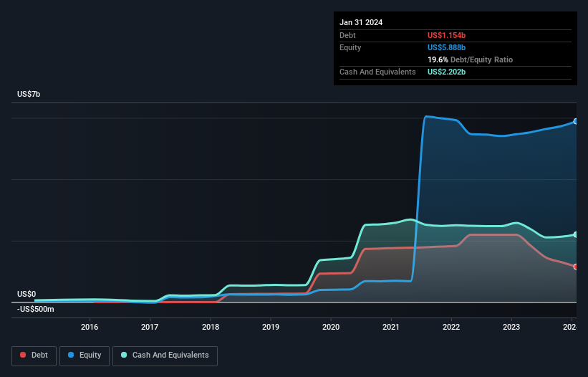Viewport: 588px width, 377px height.
Task: Toggle the Equity series legend button
Action: click(85, 355)
